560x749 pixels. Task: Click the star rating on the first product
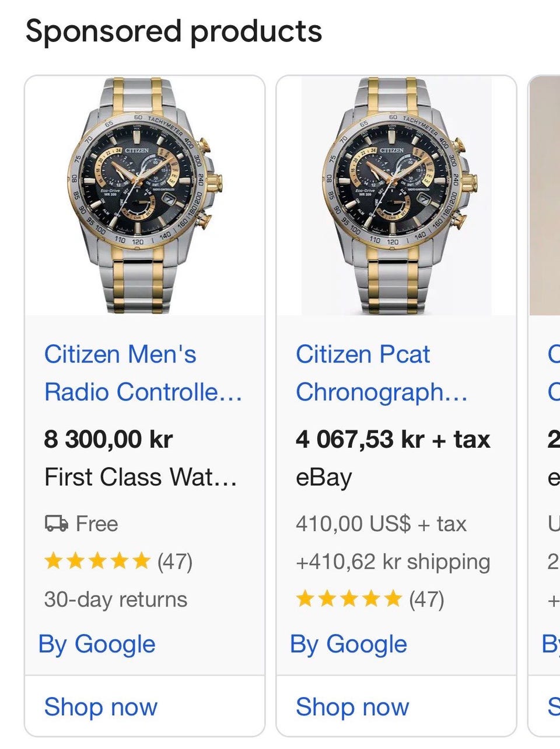pos(97,562)
